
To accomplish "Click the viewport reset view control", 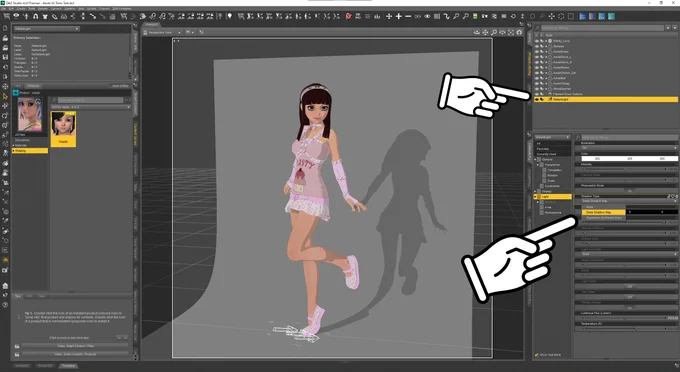I will 519,32.
